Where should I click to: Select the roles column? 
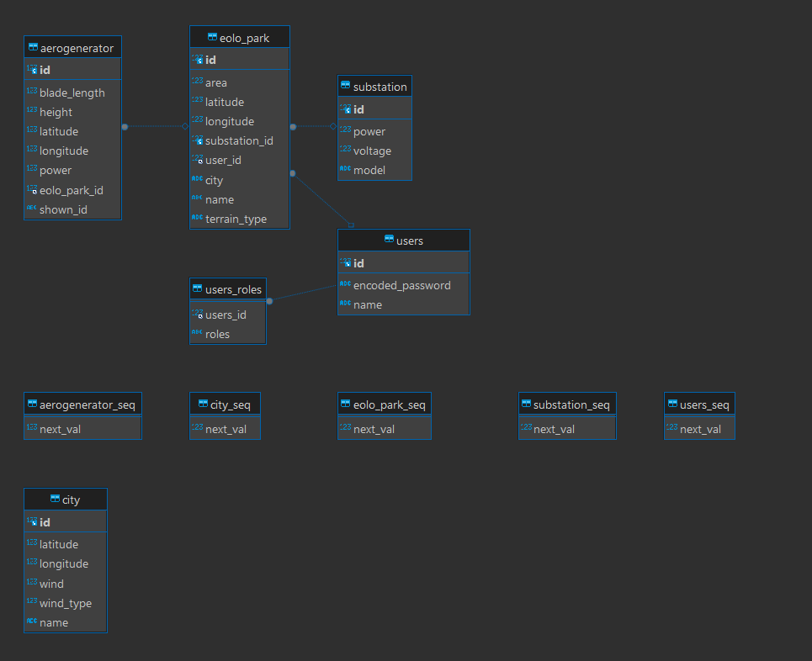(228, 334)
